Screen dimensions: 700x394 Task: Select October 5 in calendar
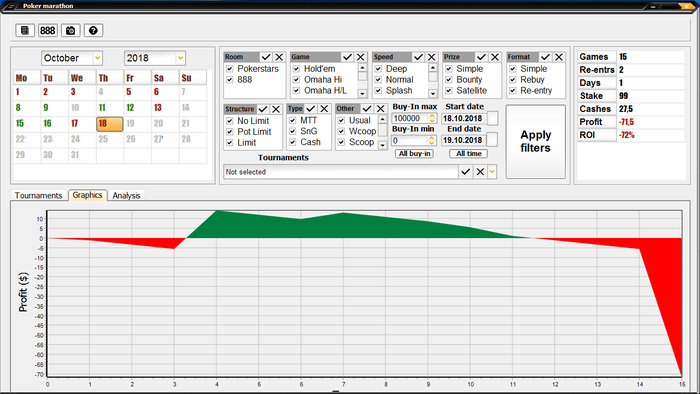click(137, 92)
